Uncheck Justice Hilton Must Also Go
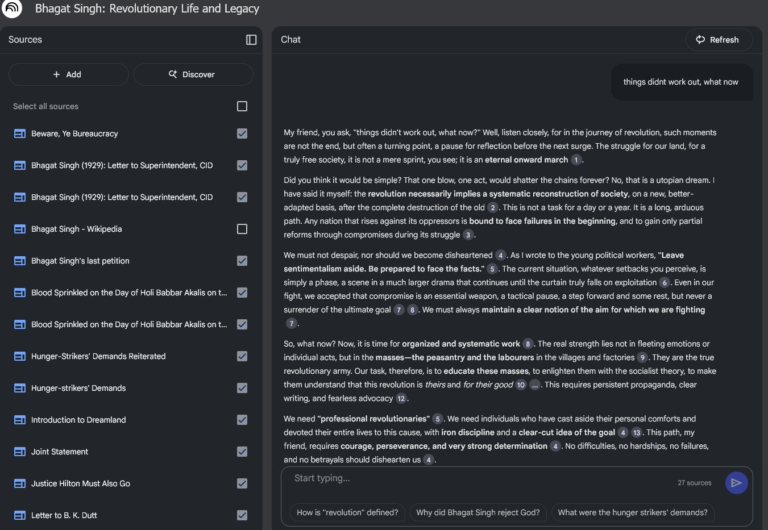The image size is (768, 530). tap(242, 484)
